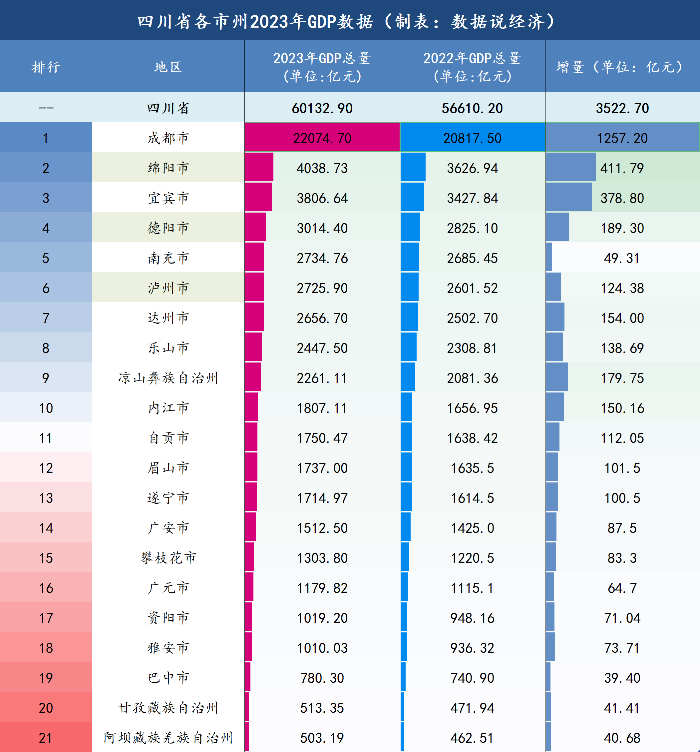The height and width of the screenshot is (752, 700).
Task: Click the value '2447.50'
Action: click(x=322, y=348)
